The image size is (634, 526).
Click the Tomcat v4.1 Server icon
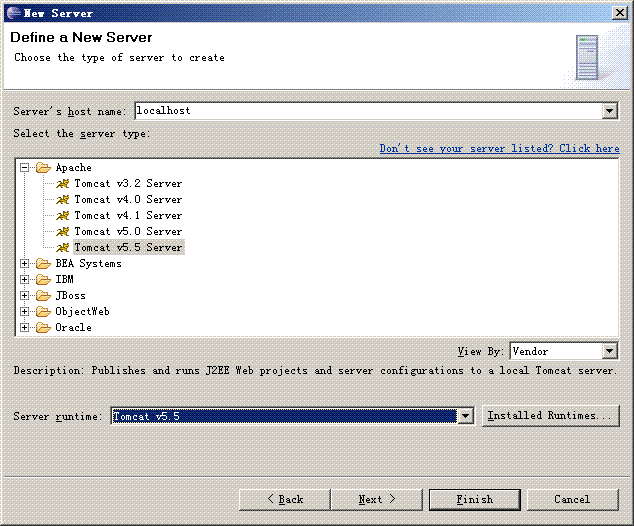(63, 216)
